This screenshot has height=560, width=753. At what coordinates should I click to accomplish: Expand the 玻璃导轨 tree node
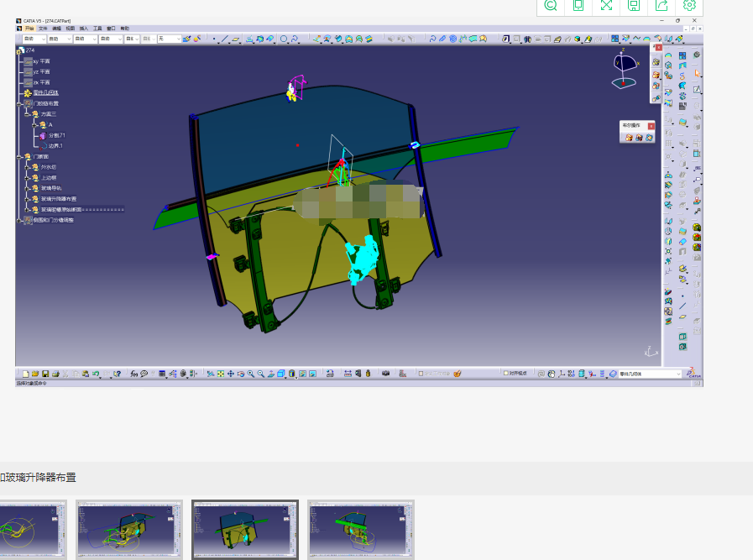click(x=27, y=188)
